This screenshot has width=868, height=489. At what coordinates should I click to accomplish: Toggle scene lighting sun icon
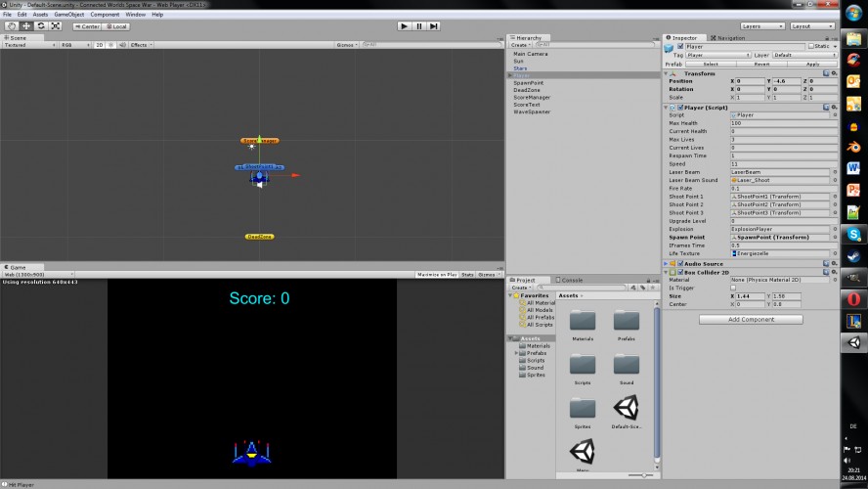[x=110, y=45]
